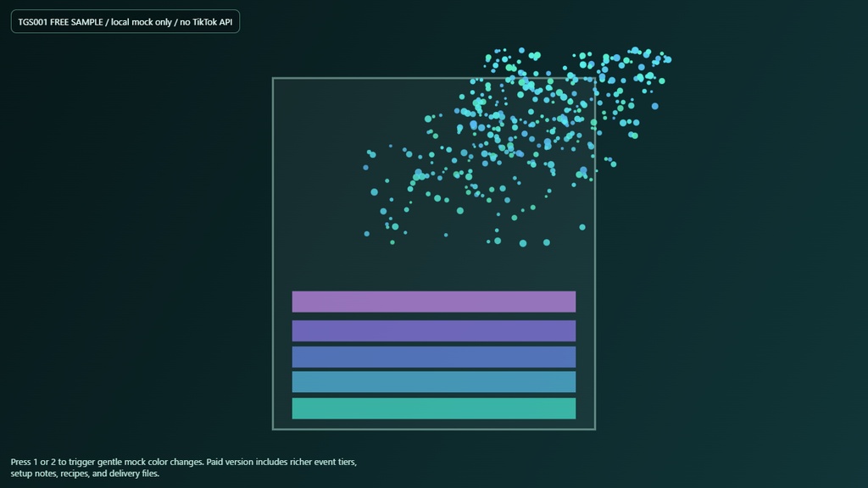This screenshot has width=868, height=488.
Task: Click the teal green bottom color bar
Action: click(x=433, y=408)
